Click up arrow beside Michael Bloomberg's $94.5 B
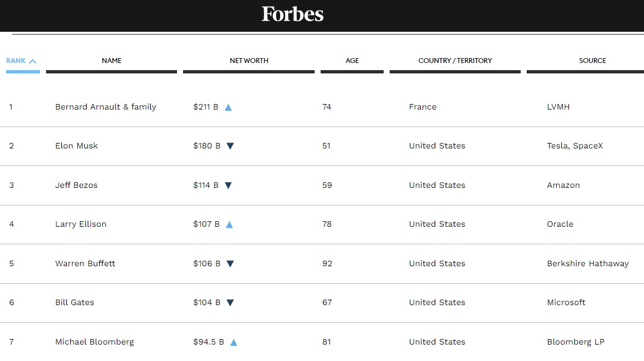Viewport: 644px width, 361px height. (x=233, y=342)
